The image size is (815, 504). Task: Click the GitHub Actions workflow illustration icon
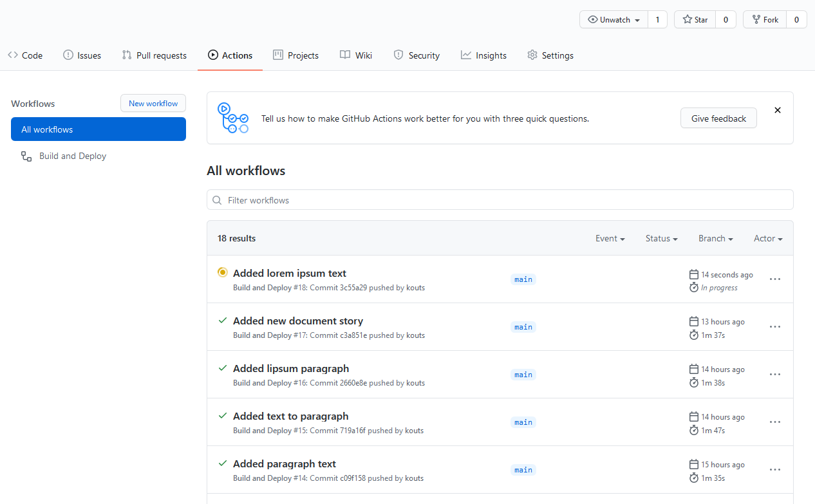[x=233, y=118]
